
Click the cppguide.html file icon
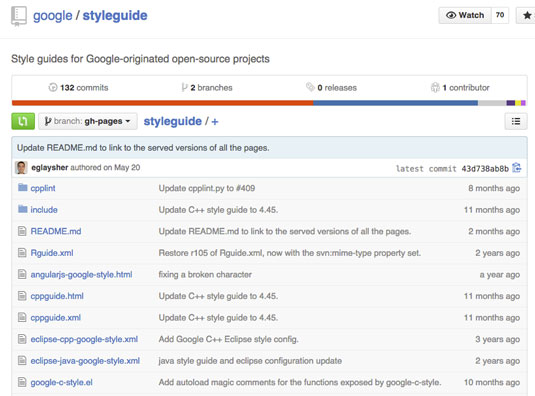[22, 296]
